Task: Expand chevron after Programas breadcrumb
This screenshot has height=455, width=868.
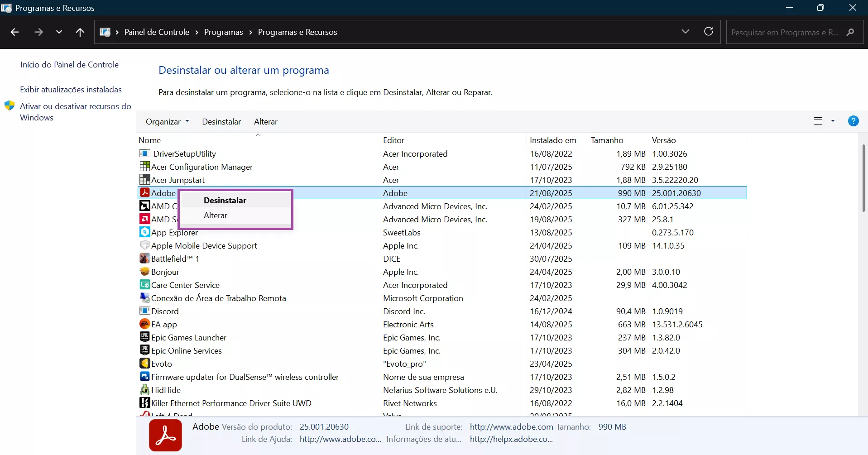Action: tap(251, 32)
